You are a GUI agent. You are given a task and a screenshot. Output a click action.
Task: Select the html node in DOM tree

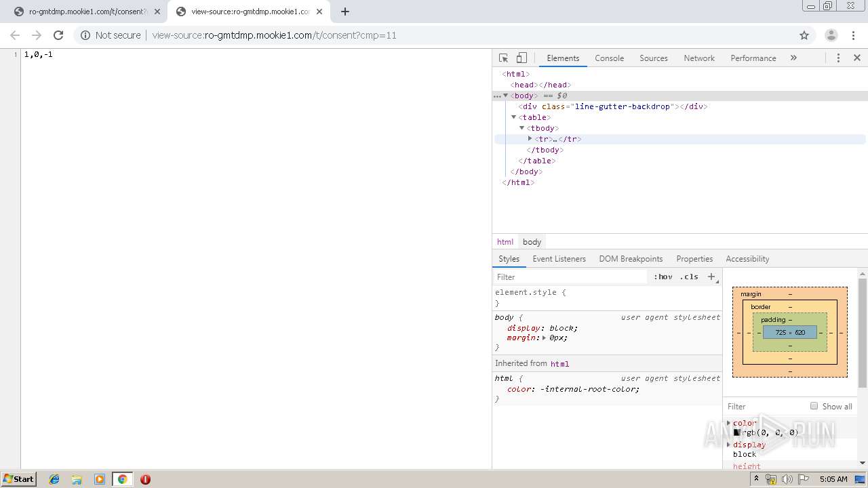tap(515, 74)
